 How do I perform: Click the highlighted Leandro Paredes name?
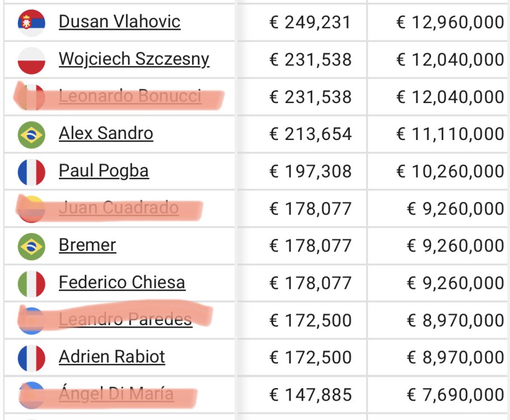126,320
